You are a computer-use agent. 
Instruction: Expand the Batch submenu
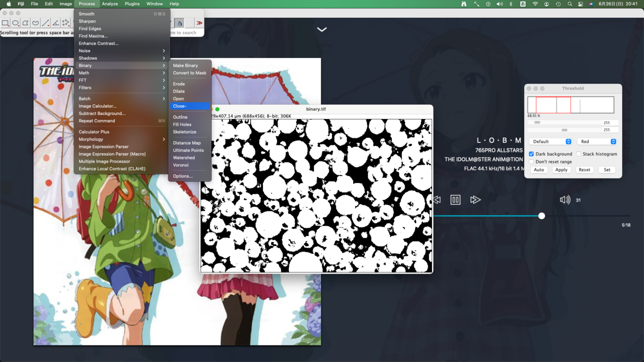(x=122, y=99)
